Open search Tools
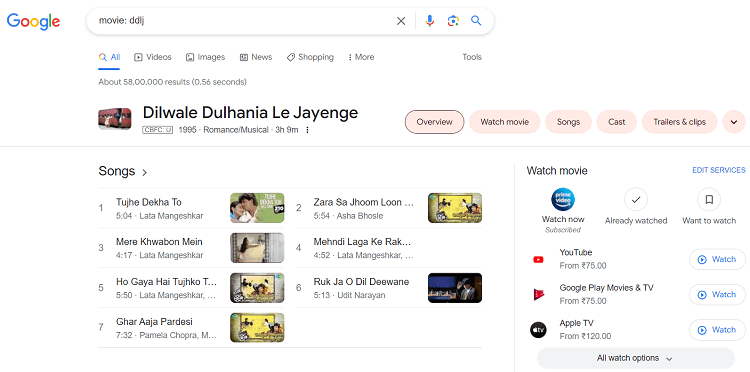The image size is (750, 372). point(472,57)
